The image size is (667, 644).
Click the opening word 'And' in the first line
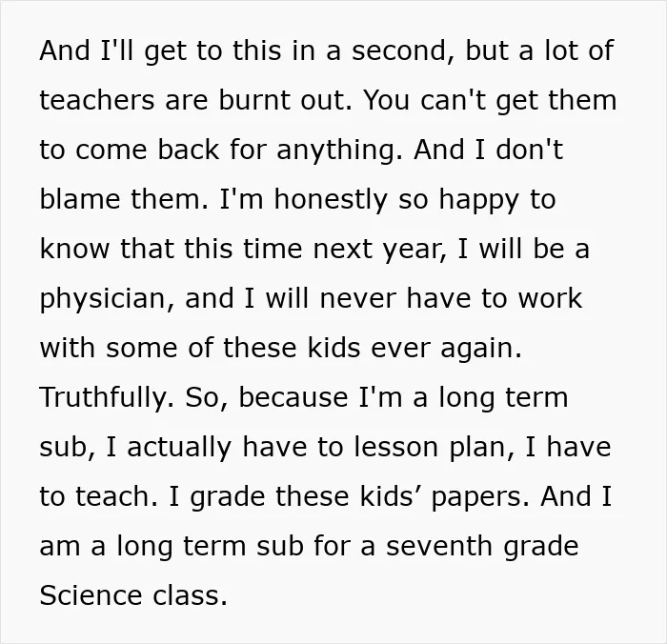[x=65, y=50]
